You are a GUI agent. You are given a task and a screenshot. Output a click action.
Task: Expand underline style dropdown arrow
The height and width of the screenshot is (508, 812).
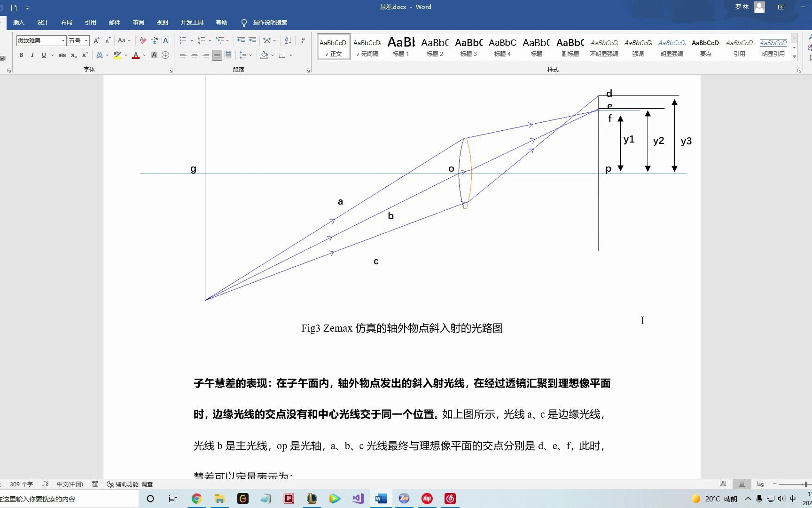click(52, 56)
